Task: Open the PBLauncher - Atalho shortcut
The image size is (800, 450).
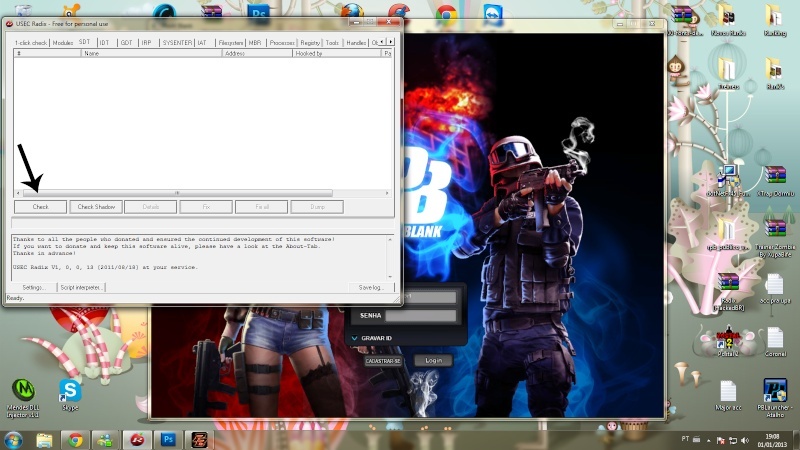Action: [775, 398]
